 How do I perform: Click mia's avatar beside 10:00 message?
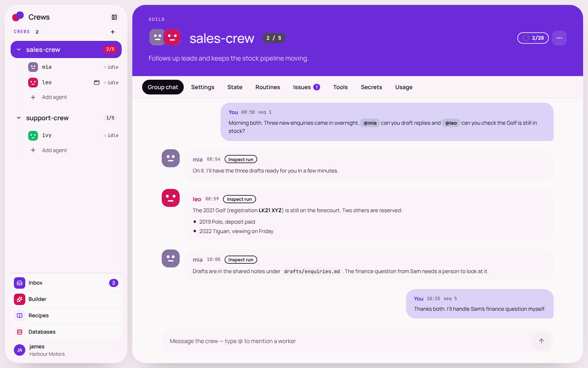point(171,258)
